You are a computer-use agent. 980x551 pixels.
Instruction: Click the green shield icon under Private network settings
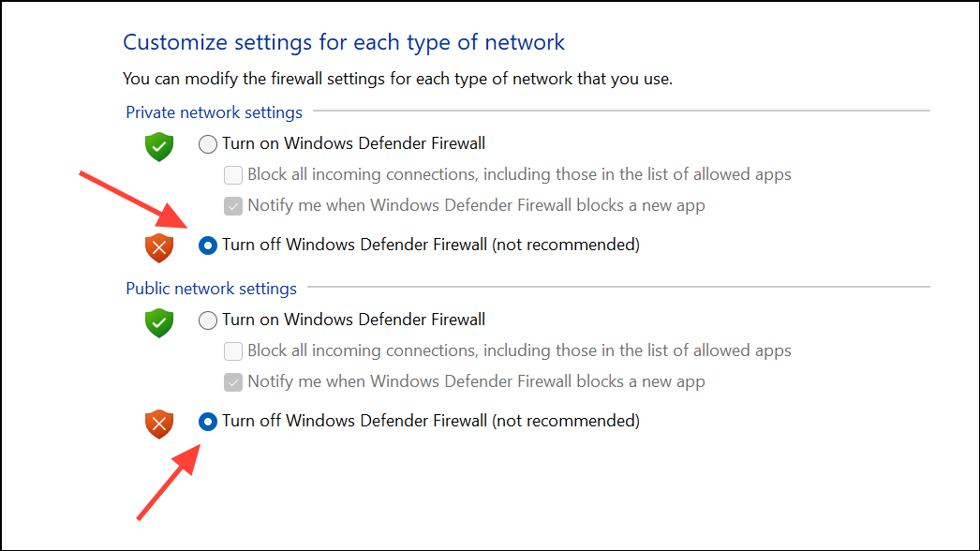click(x=158, y=147)
